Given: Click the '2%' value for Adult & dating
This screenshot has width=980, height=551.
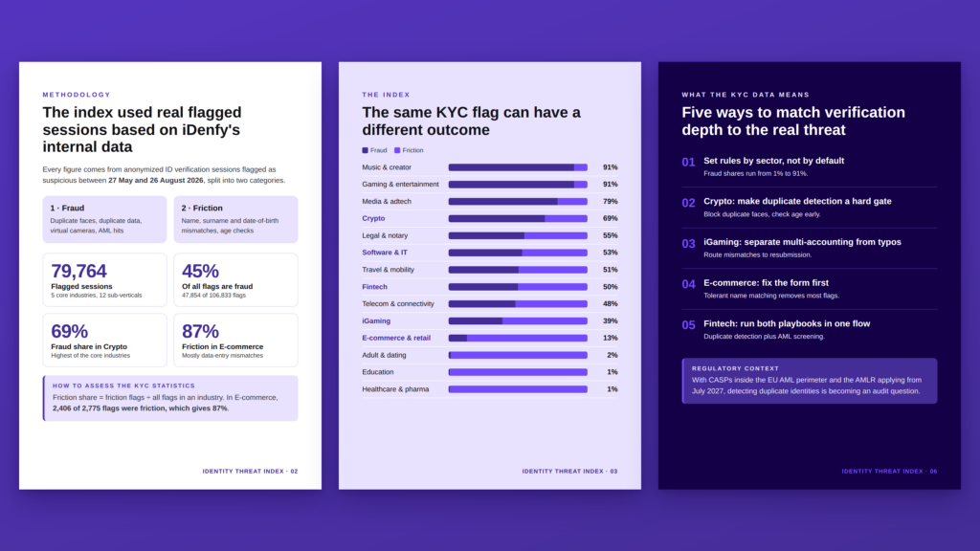Looking at the screenshot, I should point(612,355).
